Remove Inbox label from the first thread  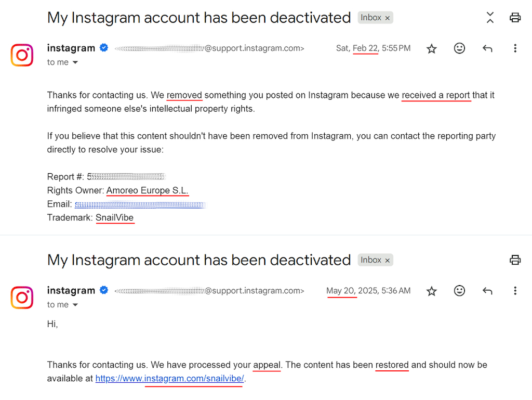(387, 18)
